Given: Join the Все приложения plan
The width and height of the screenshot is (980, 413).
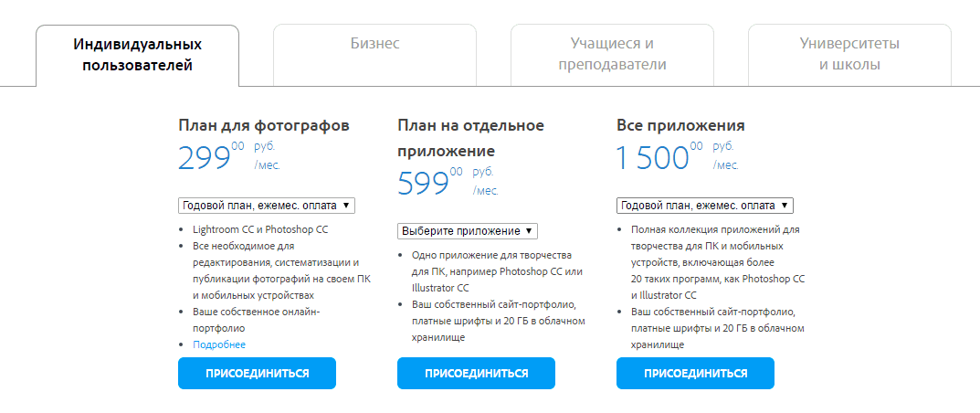Looking at the screenshot, I should pos(695,373).
